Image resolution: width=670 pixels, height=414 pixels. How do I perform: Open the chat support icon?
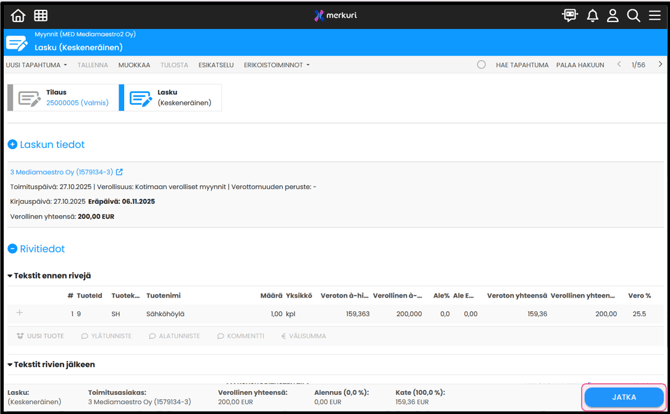(x=570, y=16)
